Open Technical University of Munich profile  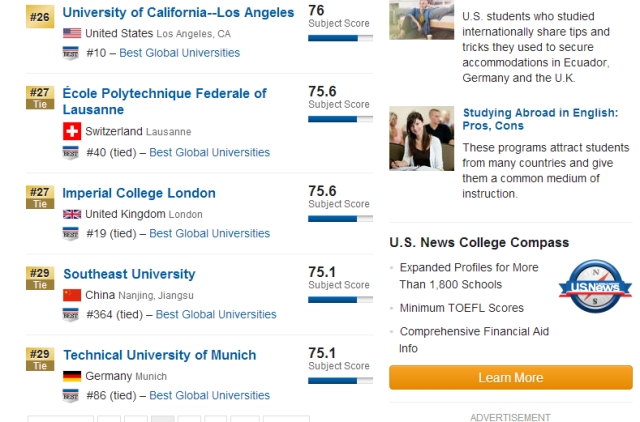(x=159, y=355)
